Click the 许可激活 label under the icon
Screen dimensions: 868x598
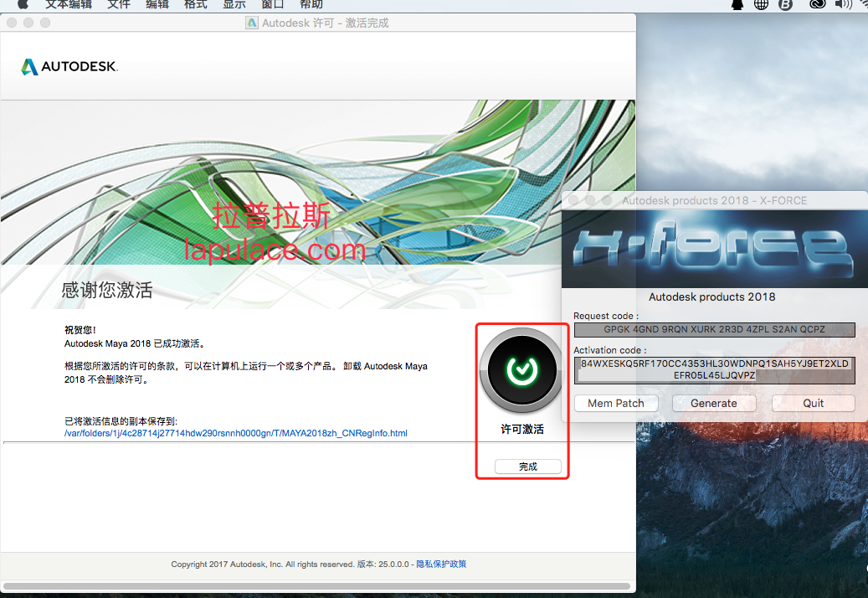pos(522,429)
